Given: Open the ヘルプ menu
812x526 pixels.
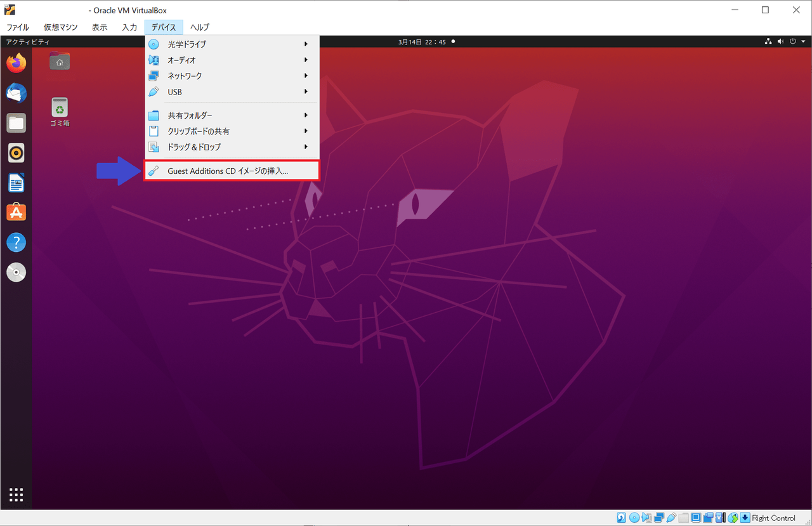Looking at the screenshot, I should point(200,27).
